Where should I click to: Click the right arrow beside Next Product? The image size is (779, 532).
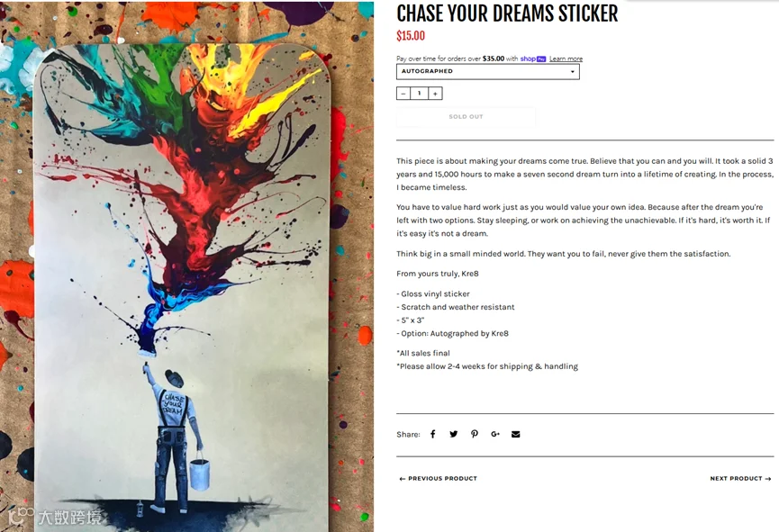[x=768, y=479]
